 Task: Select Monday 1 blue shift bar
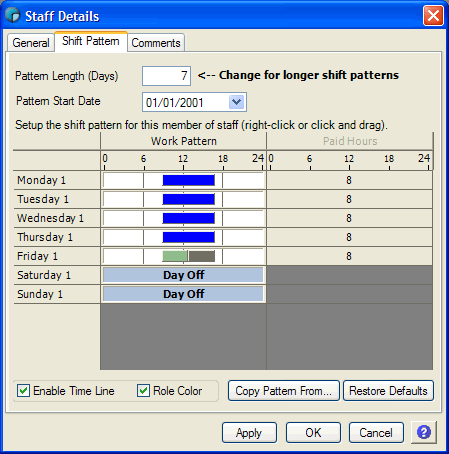(189, 180)
